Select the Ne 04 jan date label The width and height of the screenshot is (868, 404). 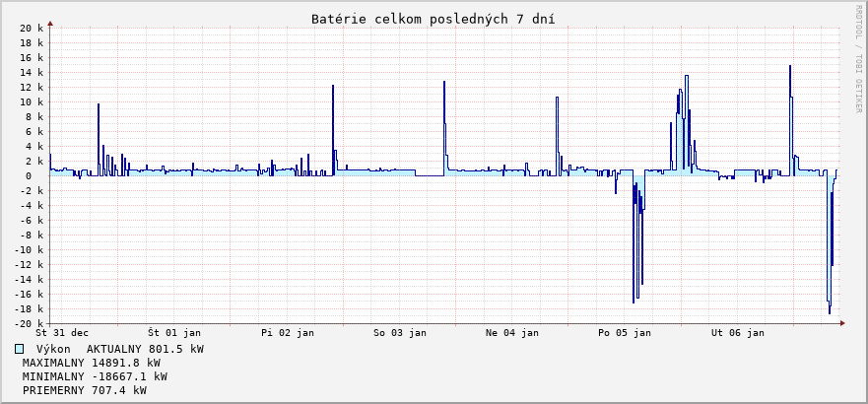[512, 333]
